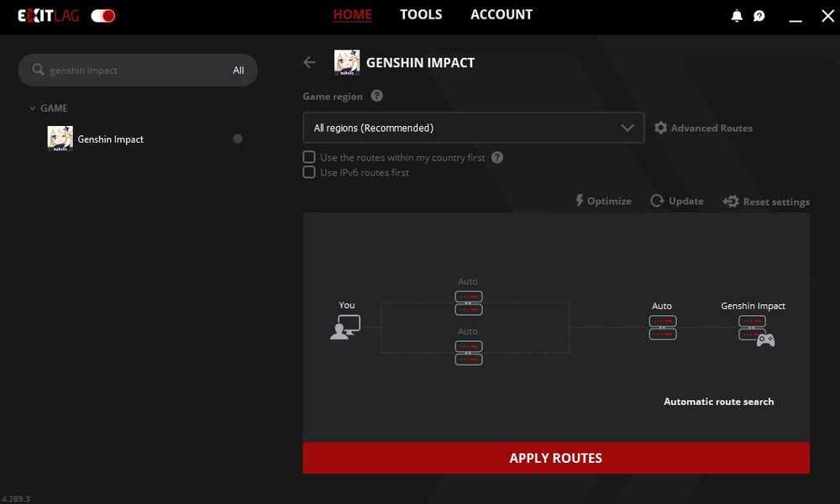Screen dimensions: 840x504
Task: Click the Genshin Impact destination server icon
Action: coord(753,328)
